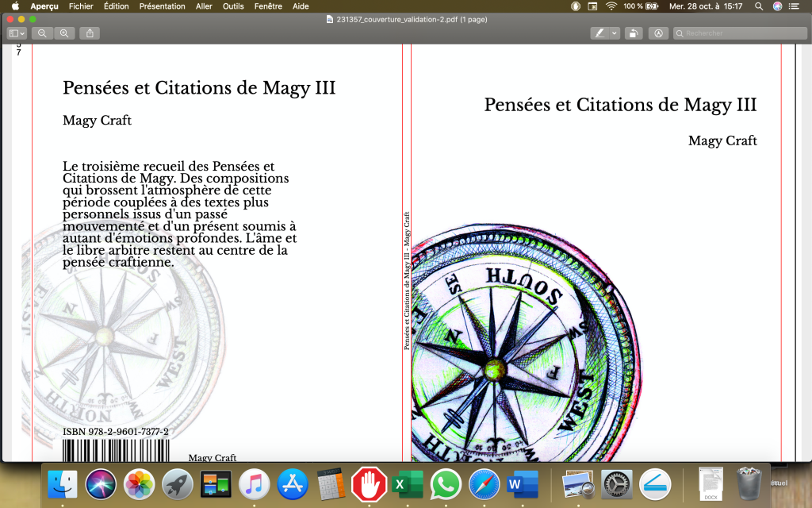
Task: Open Microsoft Excel from the Dock
Action: (x=407, y=483)
